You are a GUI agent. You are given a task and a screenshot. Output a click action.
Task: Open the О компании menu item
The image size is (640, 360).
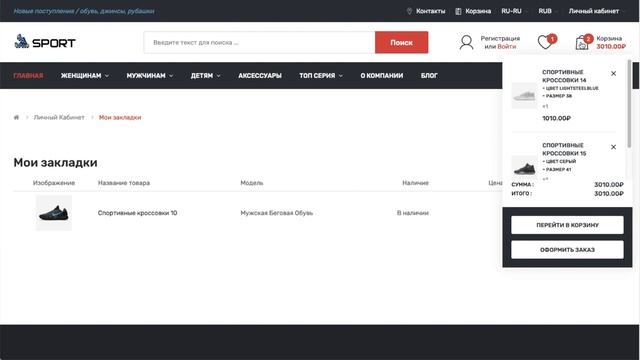pyautogui.click(x=382, y=76)
